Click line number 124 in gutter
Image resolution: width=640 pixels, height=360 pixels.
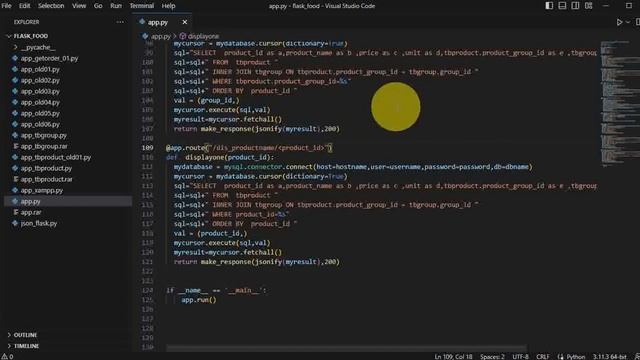[147, 290]
